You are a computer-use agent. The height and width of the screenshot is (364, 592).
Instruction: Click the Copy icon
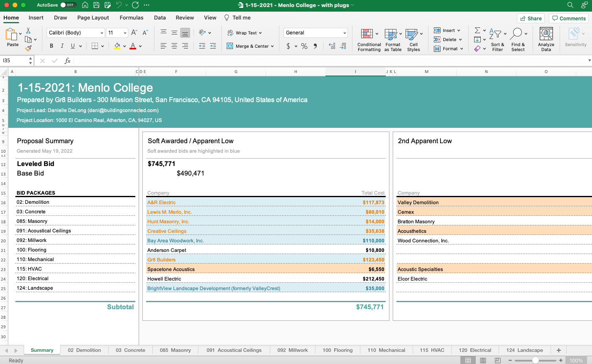[x=28, y=39]
